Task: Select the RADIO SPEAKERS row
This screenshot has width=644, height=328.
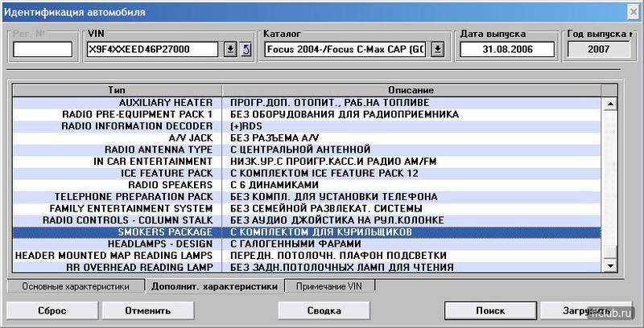Action: click(307, 185)
